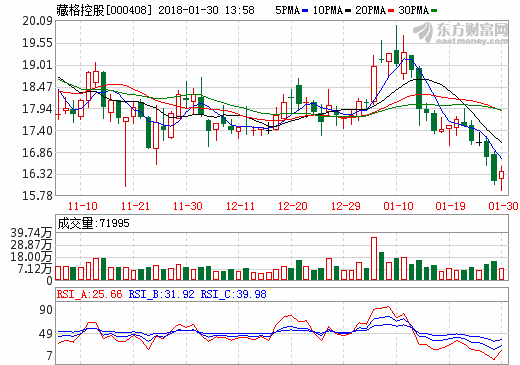Viewport: 520px width, 365px height.
Task: Click the 18.00万 volume axis label
Action: tap(31, 257)
